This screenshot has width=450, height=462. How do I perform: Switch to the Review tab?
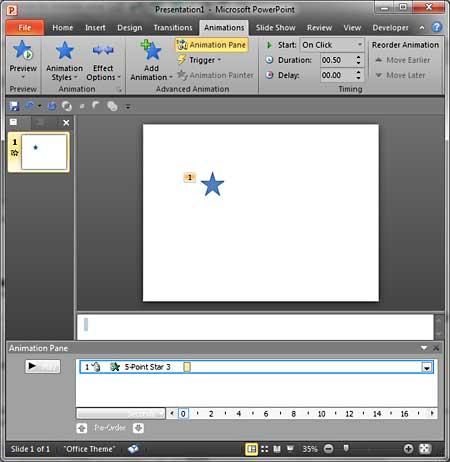pos(319,28)
